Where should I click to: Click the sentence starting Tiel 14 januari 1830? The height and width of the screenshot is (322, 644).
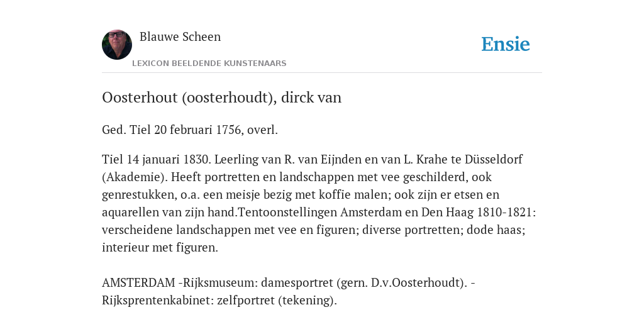156,159
